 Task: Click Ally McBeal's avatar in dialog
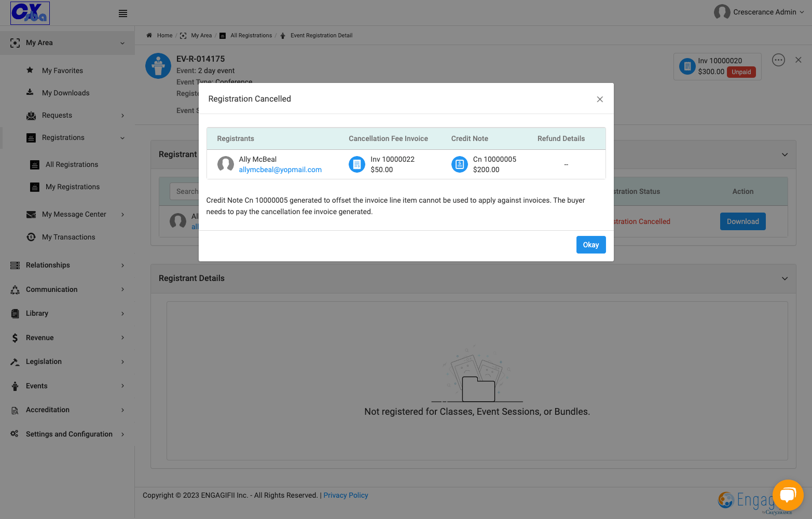[226, 164]
